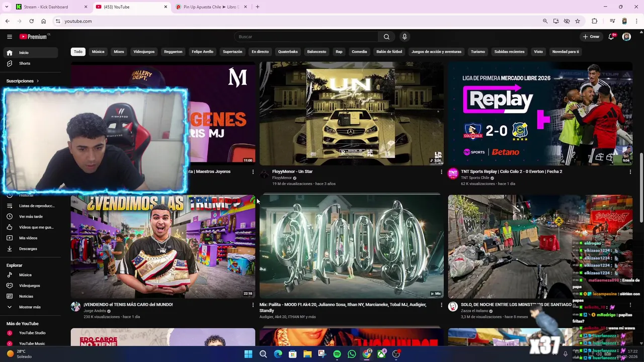Open TNT Sports Replay Colo Colo title
Viewport: 644px width, 362px height.
(512, 171)
